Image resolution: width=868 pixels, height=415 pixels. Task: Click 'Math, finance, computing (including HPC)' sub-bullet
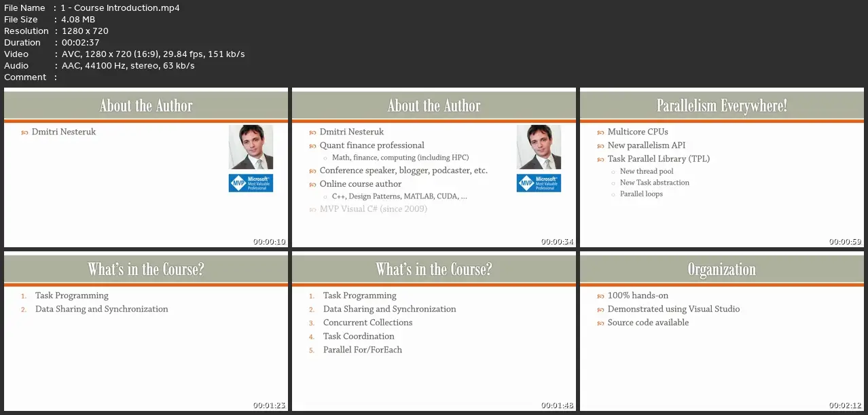point(401,158)
